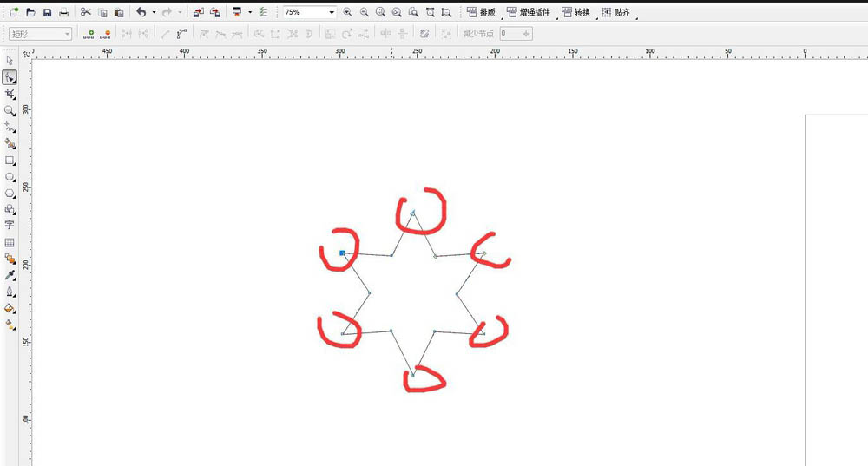Viewport: 868px width, 466px height.
Task: Click the ruler origin corner box
Action: coord(26,54)
